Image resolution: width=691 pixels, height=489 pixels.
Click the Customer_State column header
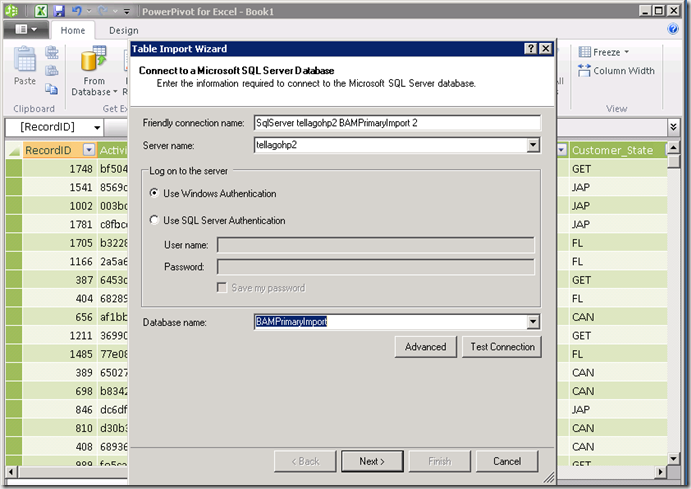[x=617, y=150]
